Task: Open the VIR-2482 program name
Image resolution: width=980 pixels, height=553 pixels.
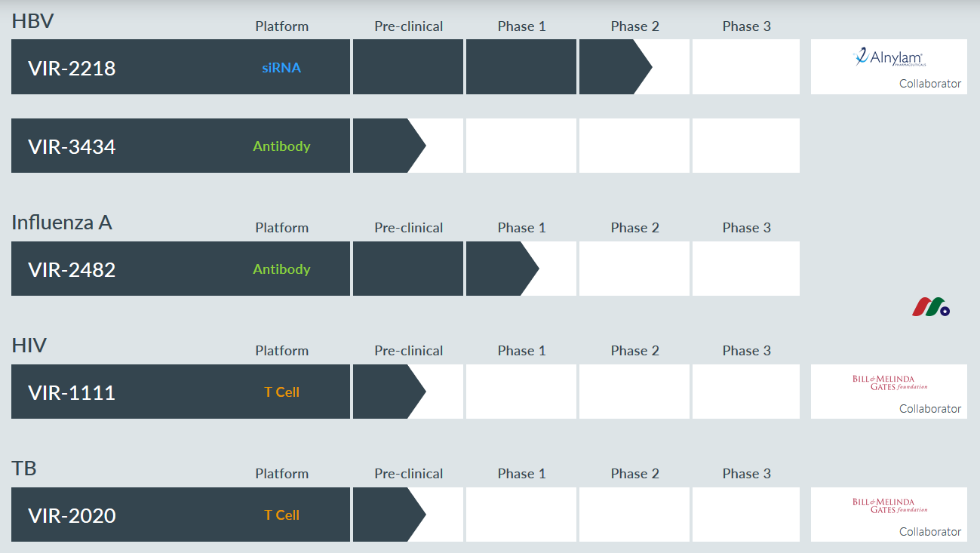Action: (72, 270)
